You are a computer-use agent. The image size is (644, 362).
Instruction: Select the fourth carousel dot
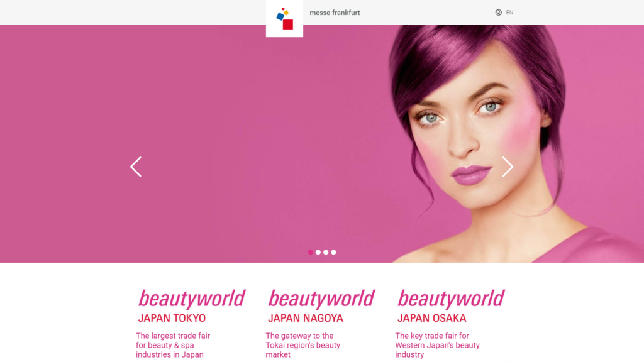(x=333, y=252)
